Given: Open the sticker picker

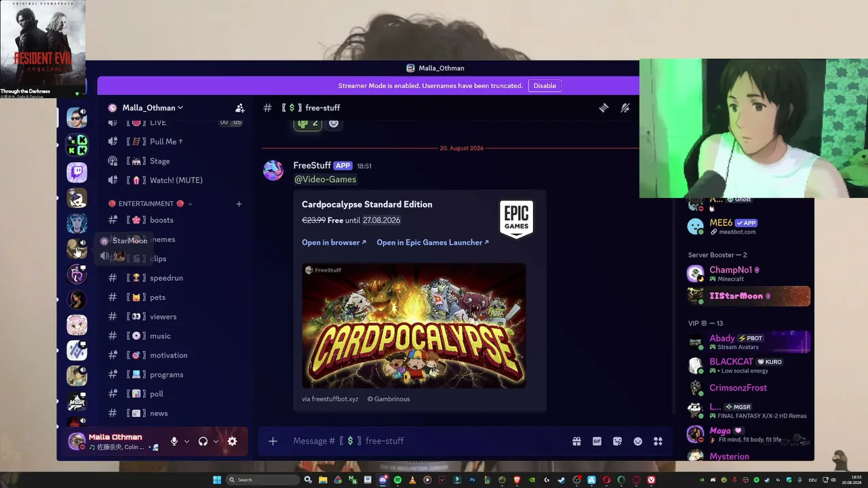Looking at the screenshot, I should coord(617,441).
